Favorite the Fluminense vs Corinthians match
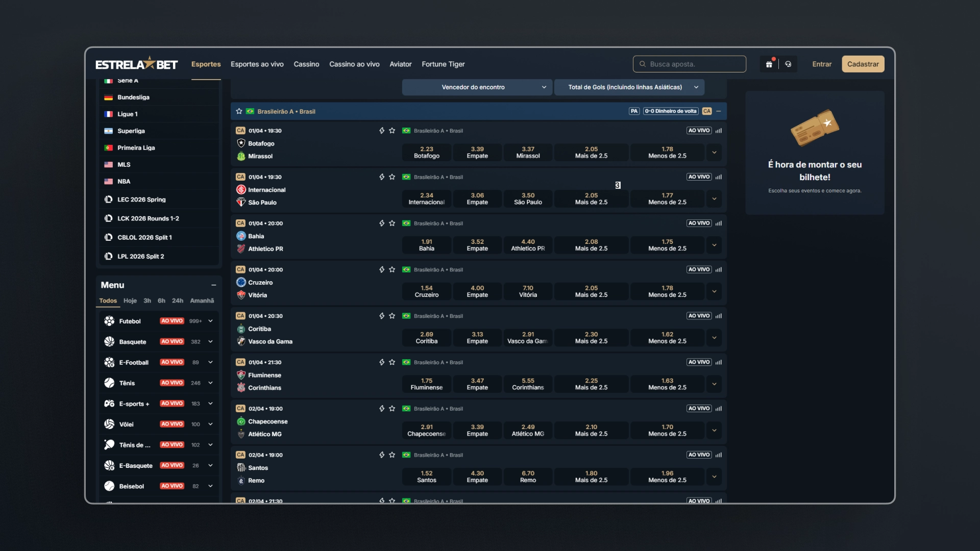The width and height of the screenshot is (980, 551). click(392, 362)
